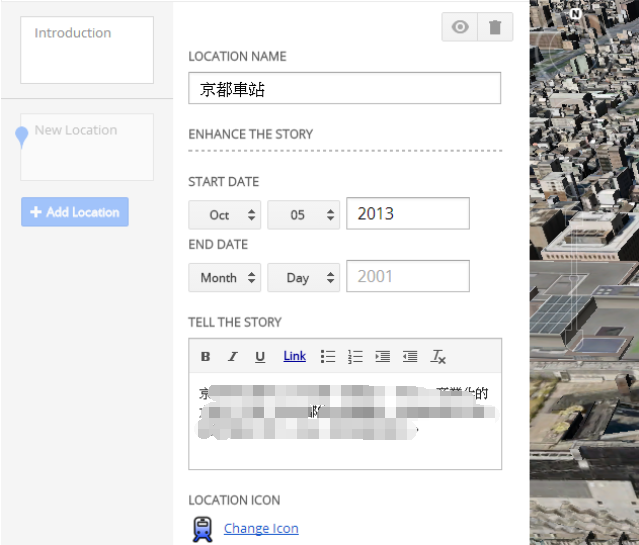Open the end date Day dropdown

[x=303, y=277]
